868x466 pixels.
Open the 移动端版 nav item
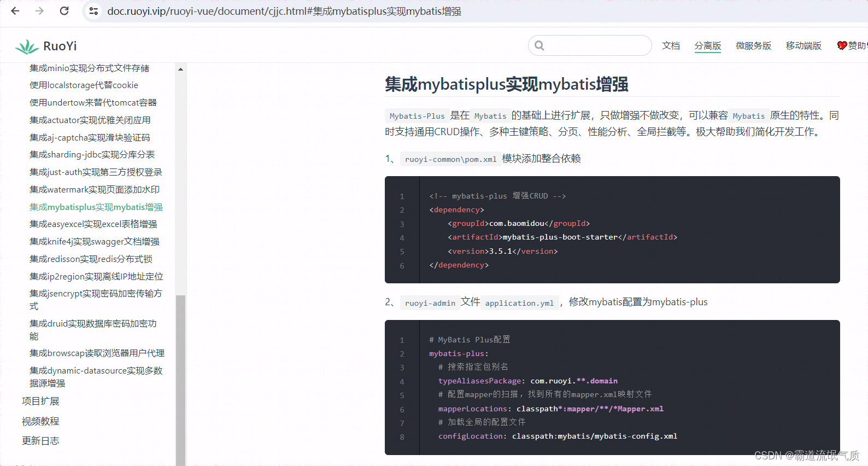[x=804, y=45]
